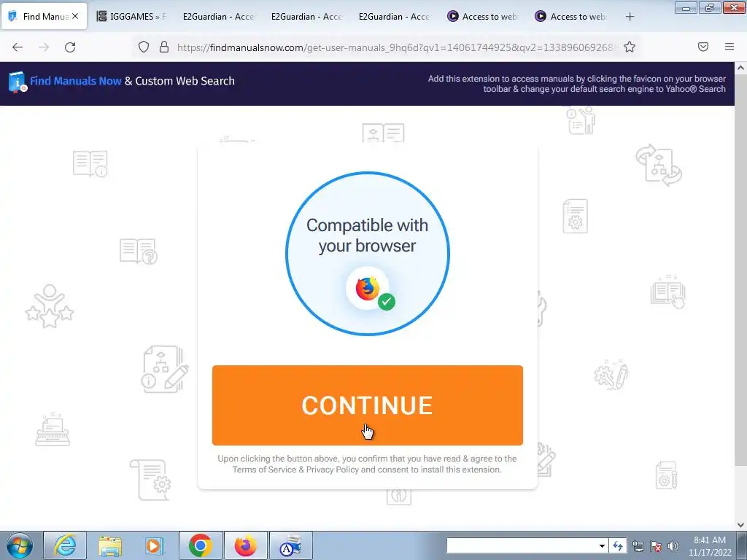Click taskbar address input field
747x560 pixels.
click(521, 545)
